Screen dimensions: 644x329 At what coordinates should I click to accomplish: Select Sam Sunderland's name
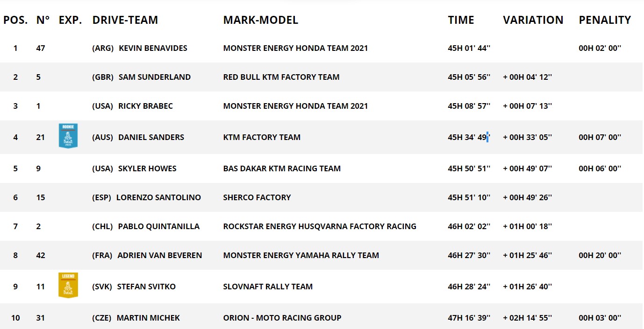[155, 77]
